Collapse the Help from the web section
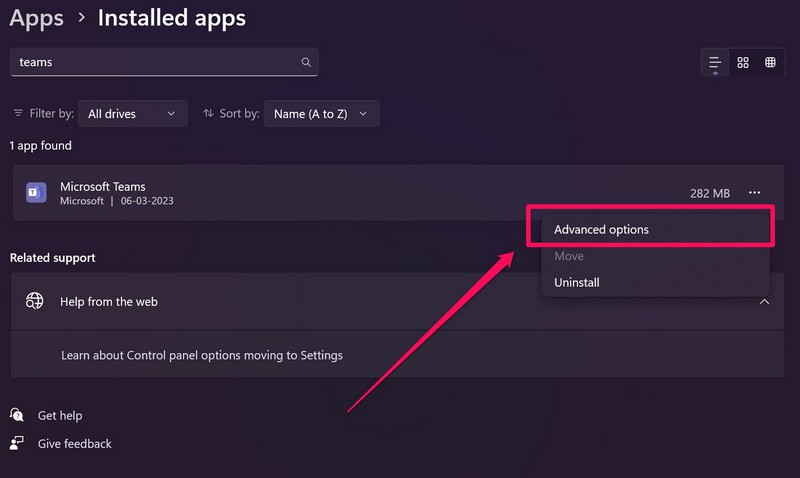This screenshot has width=800, height=478. coord(764,301)
